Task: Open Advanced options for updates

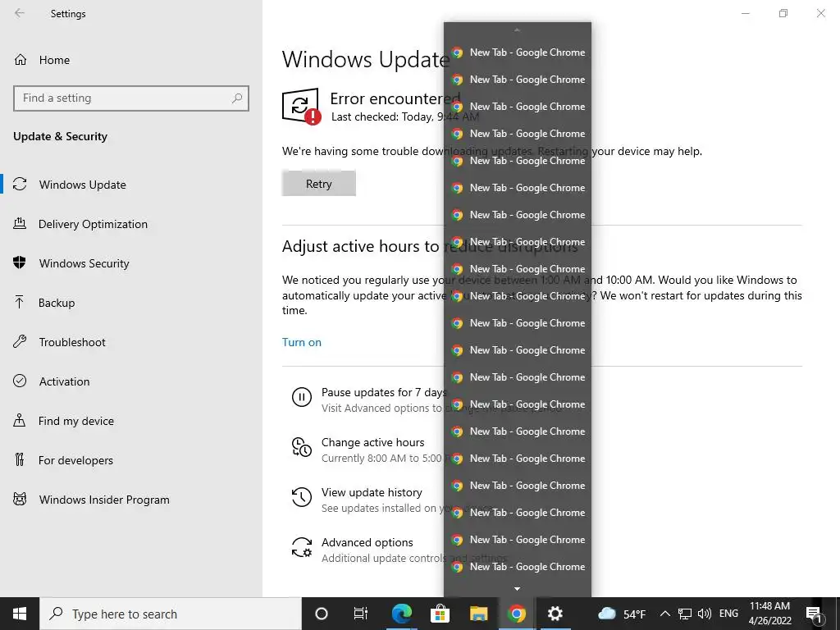Action: point(367,542)
